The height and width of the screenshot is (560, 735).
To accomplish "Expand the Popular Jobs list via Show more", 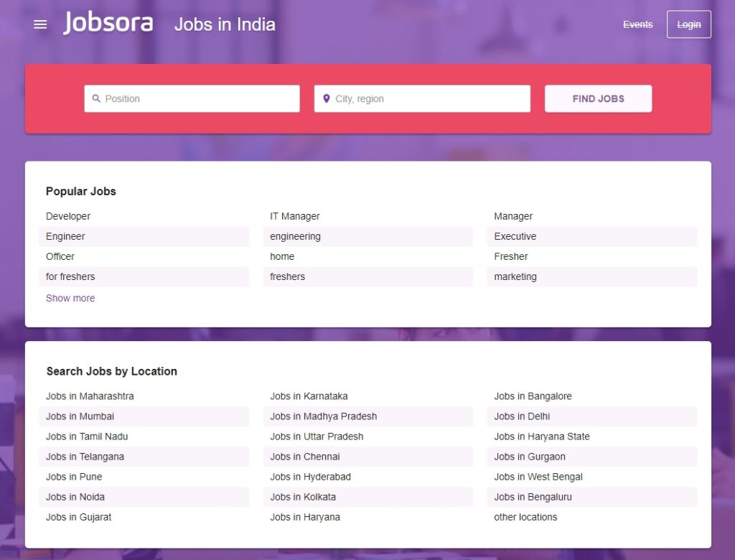I will click(x=70, y=298).
